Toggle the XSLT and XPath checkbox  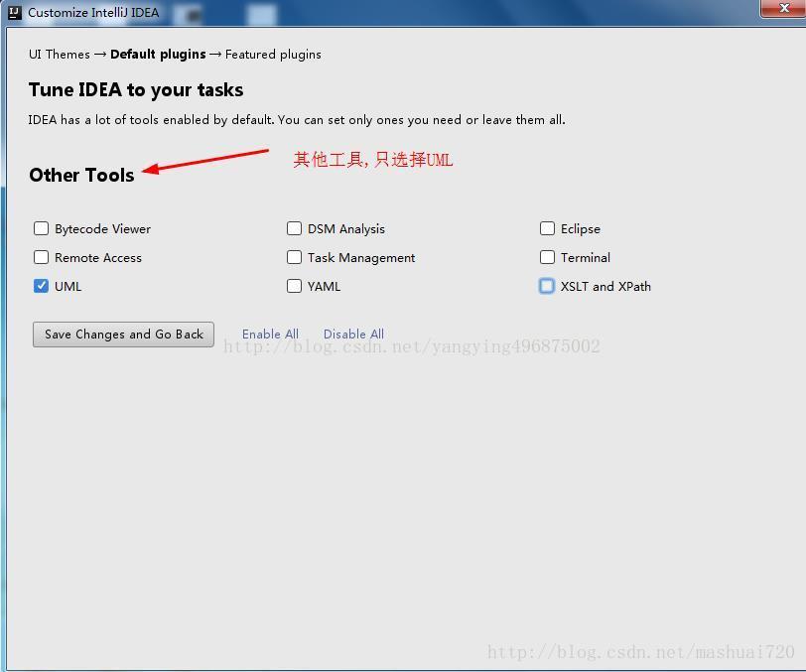(x=547, y=286)
